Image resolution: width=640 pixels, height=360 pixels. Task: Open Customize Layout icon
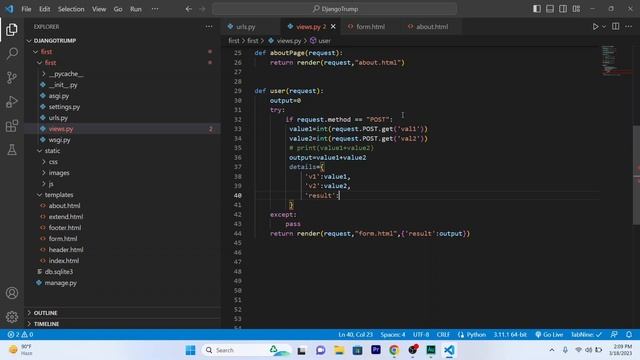point(576,9)
